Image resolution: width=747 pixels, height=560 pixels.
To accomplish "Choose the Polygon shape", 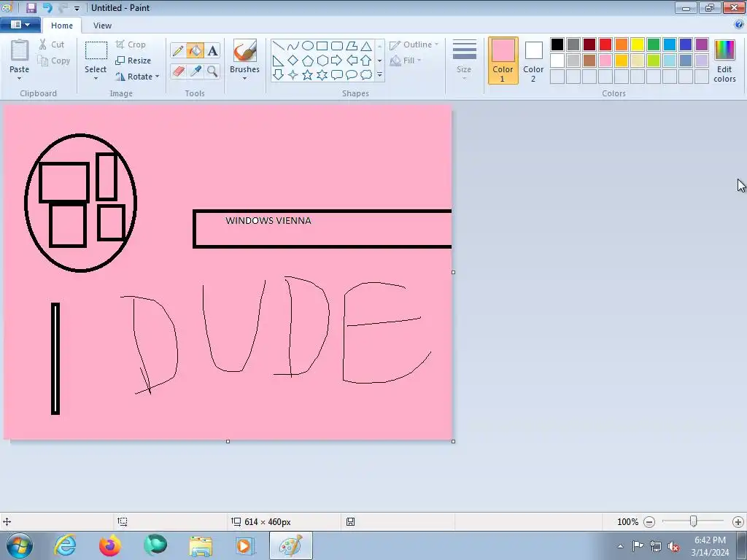I will (x=352, y=46).
